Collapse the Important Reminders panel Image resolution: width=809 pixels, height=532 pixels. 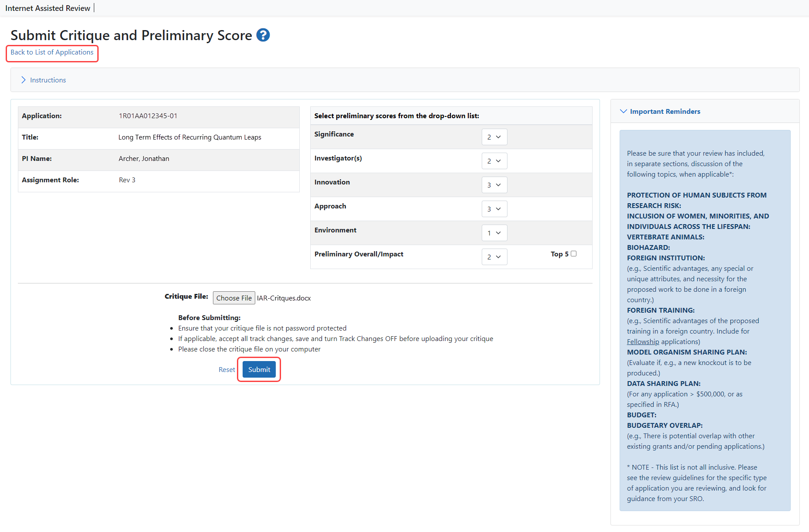click(660, 112)
